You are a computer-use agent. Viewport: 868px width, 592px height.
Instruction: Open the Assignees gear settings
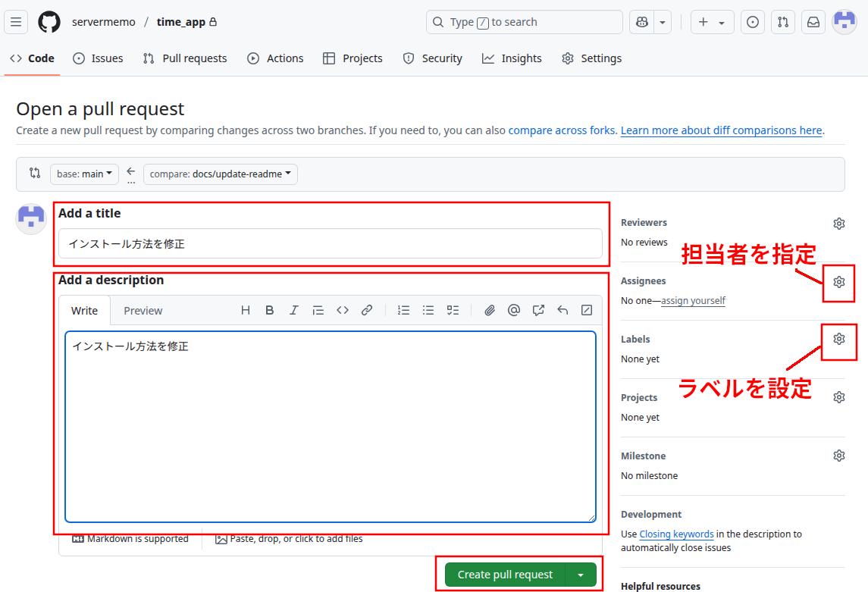point(839,282)
